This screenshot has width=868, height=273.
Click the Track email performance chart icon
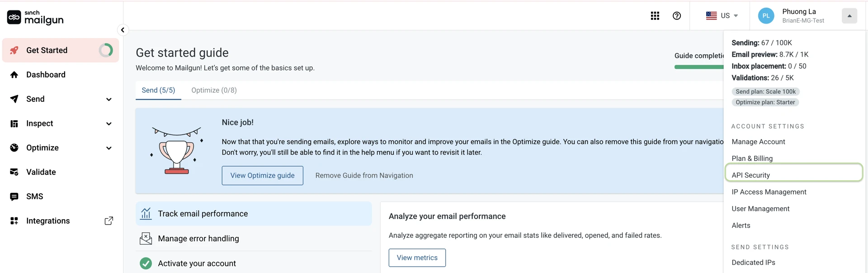(146, 214)
